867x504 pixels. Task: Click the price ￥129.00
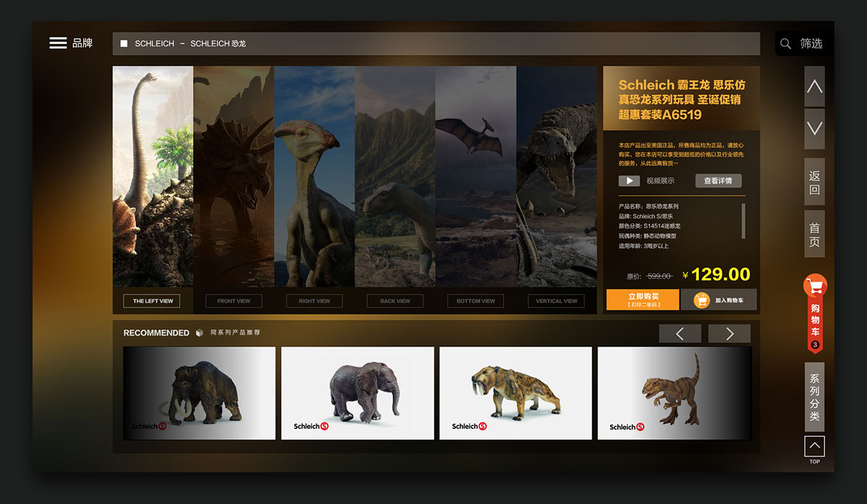pos(716,274)
